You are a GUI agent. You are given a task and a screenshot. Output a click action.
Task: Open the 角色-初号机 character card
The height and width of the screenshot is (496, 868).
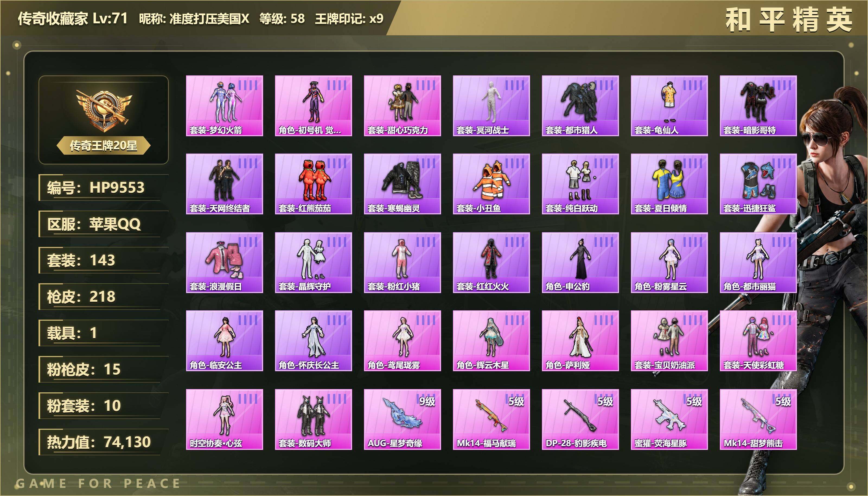pyautogui.click(x=313, y=106)
